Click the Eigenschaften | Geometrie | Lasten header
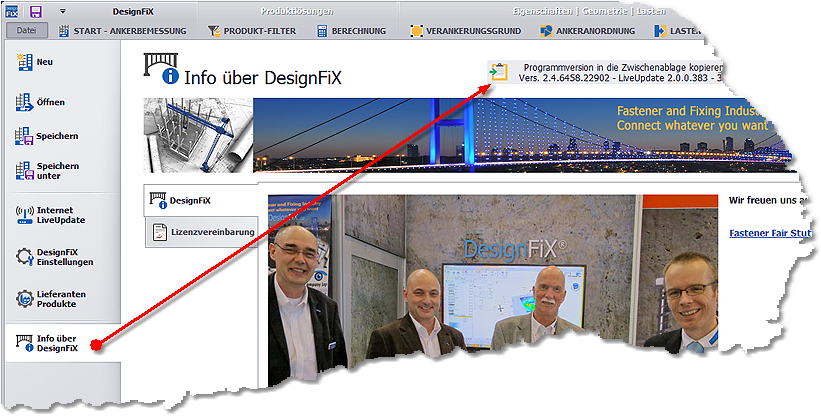This screenshot has height=416, width=821. (x=589, y=11)
